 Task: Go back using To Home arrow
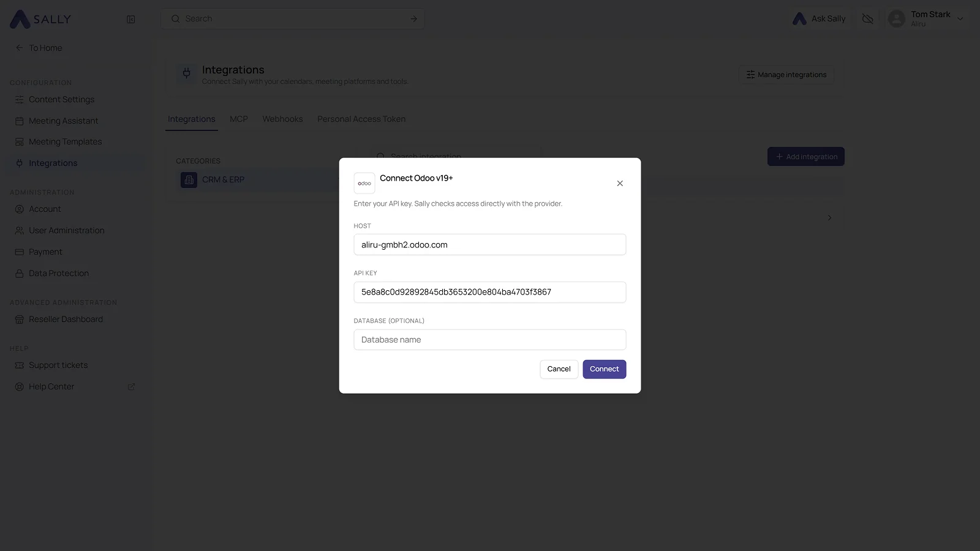(20, 48)
